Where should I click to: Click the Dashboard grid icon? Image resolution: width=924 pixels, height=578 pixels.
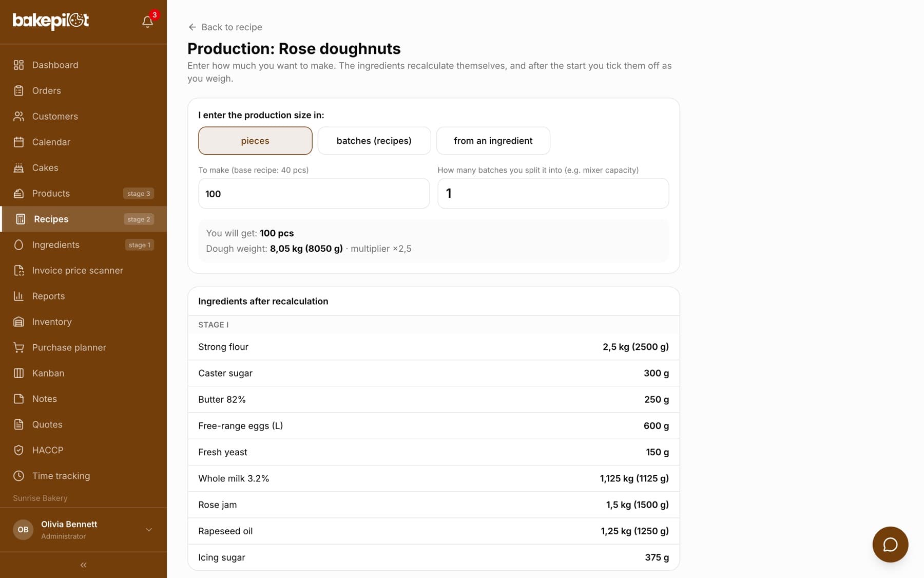point(18,65)
